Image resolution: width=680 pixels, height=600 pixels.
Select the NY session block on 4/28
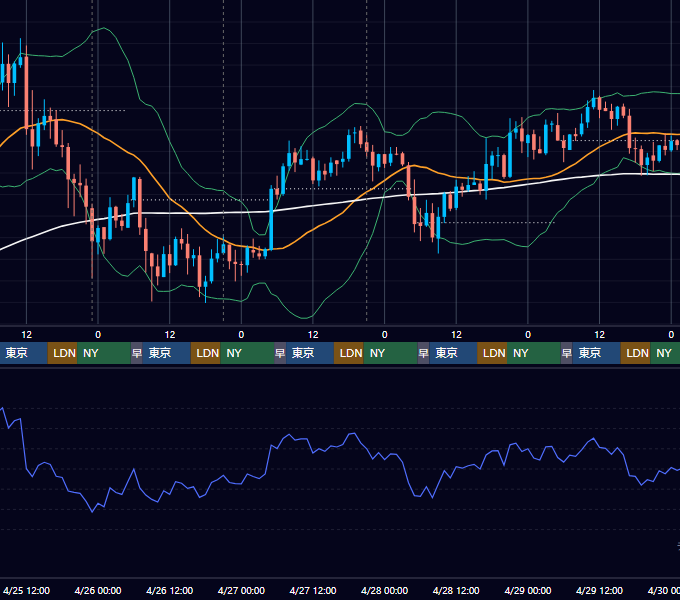pos(534,353)
